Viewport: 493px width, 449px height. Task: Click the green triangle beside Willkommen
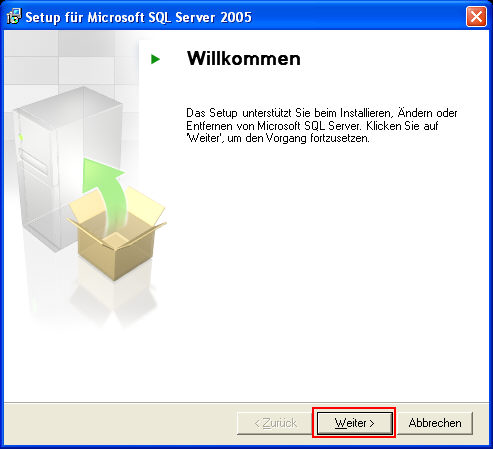click(x=155, y=59)
